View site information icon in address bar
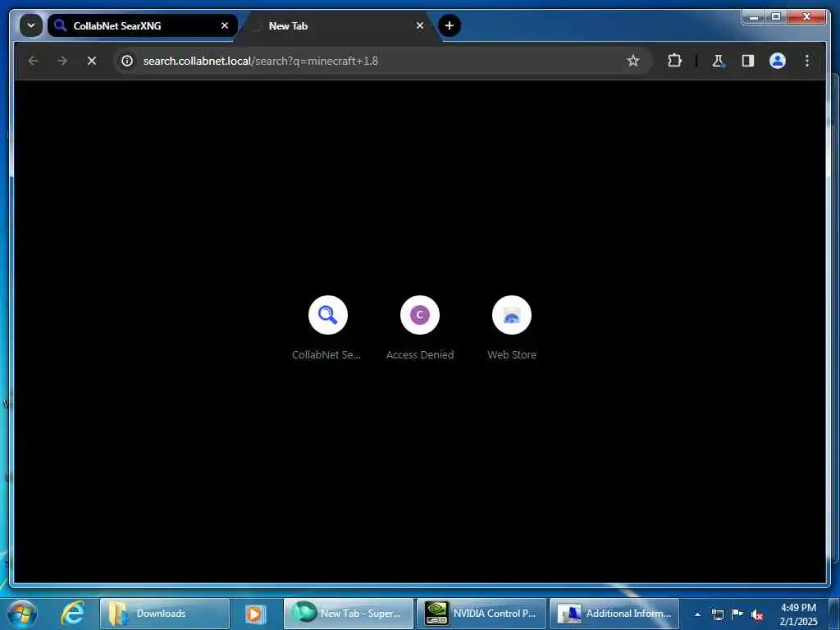840x630 pixels. [x=127, y=61]
